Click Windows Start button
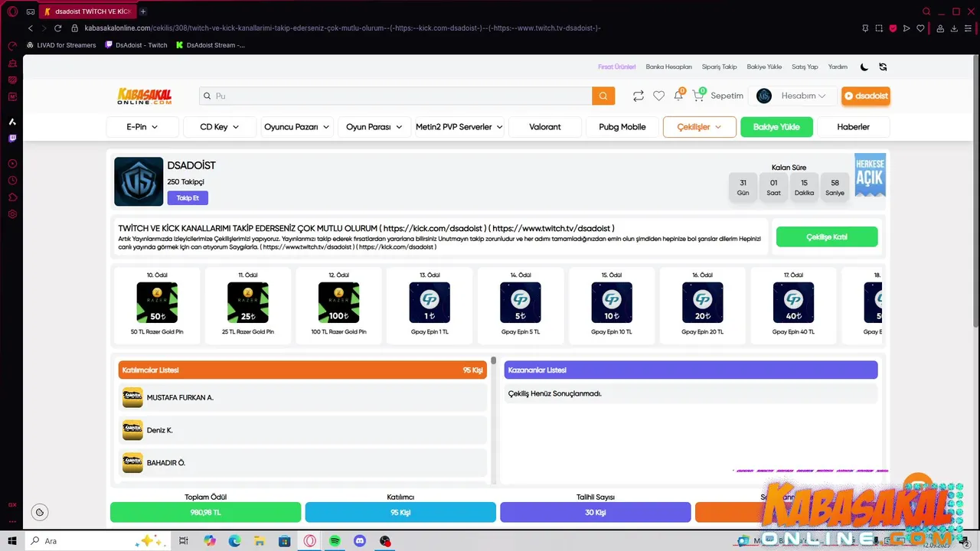980x551 pixels. click(12, 541)
